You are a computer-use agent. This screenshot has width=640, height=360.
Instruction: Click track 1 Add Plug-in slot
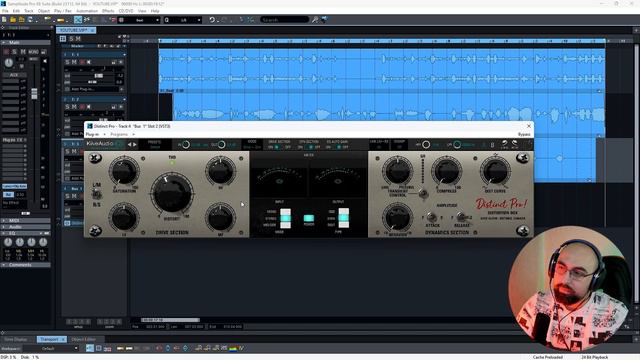click(x=93, y=89)
